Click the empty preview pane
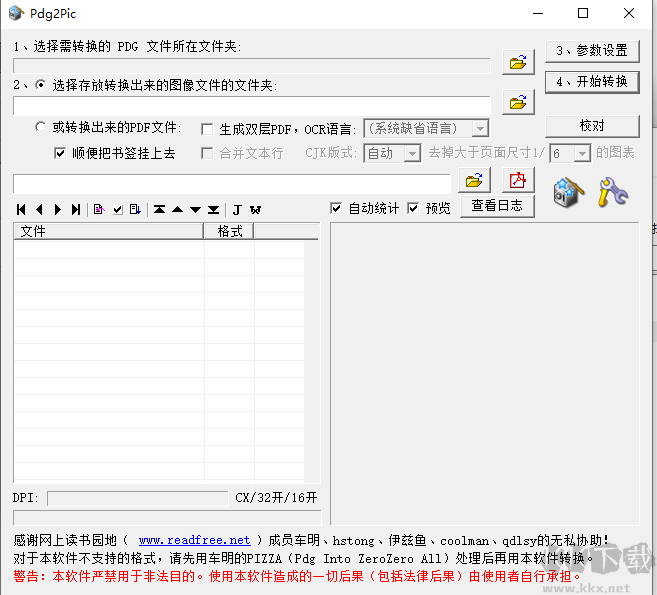657x595 pixels. click(x=485, y=374)
